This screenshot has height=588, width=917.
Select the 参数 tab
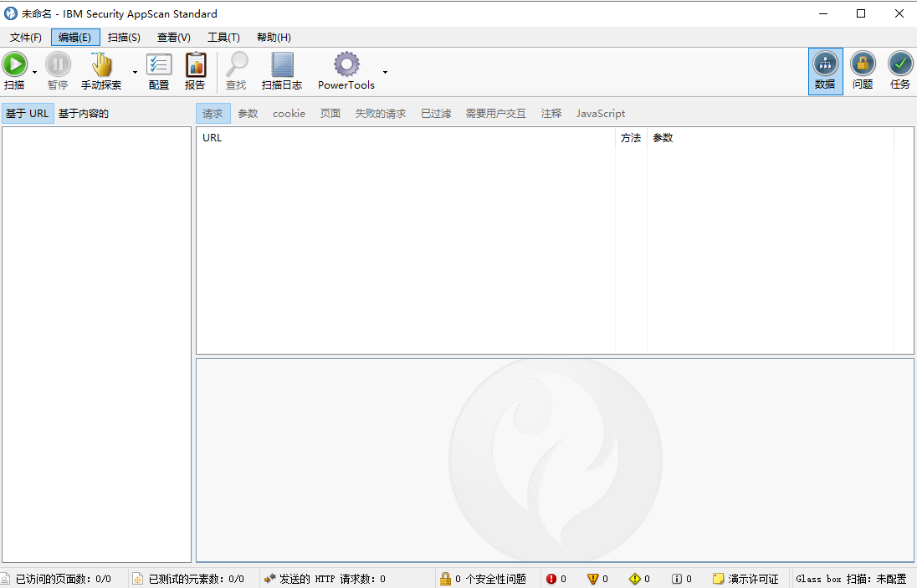[x=248, y=114]
